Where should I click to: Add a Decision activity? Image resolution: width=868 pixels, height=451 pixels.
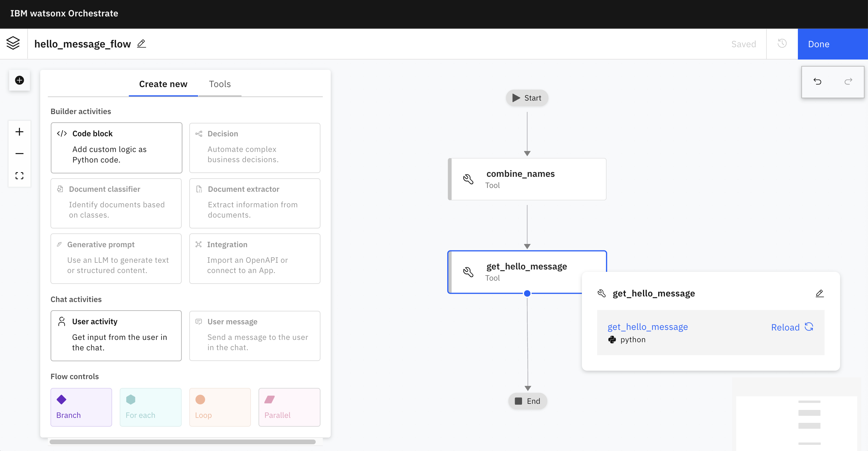(x=255, y=147)
